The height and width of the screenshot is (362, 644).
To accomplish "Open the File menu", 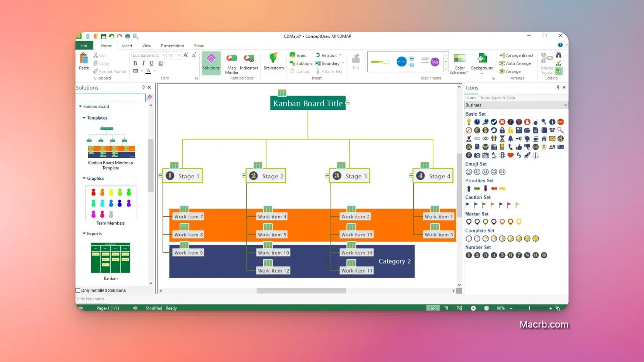I will click(84, 45).
